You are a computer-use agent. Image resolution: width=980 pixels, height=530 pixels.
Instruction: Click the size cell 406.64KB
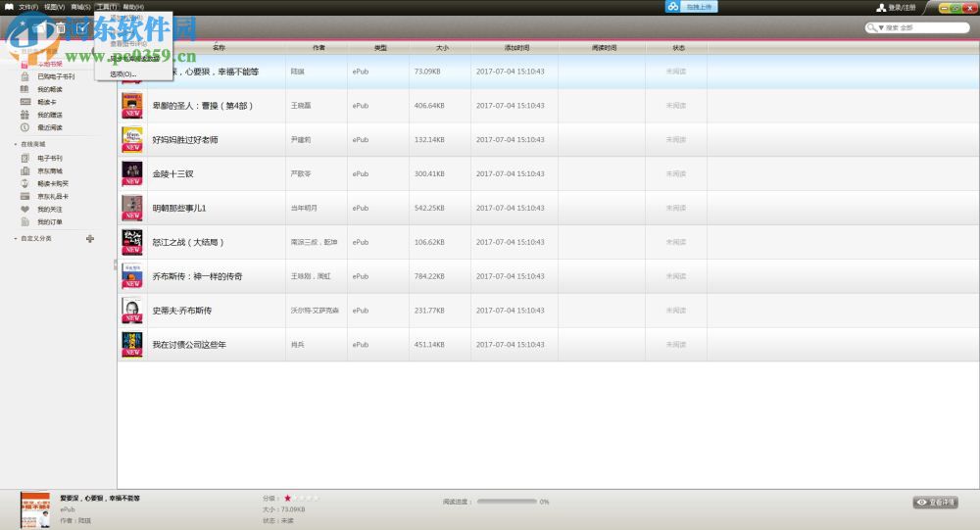429,106
